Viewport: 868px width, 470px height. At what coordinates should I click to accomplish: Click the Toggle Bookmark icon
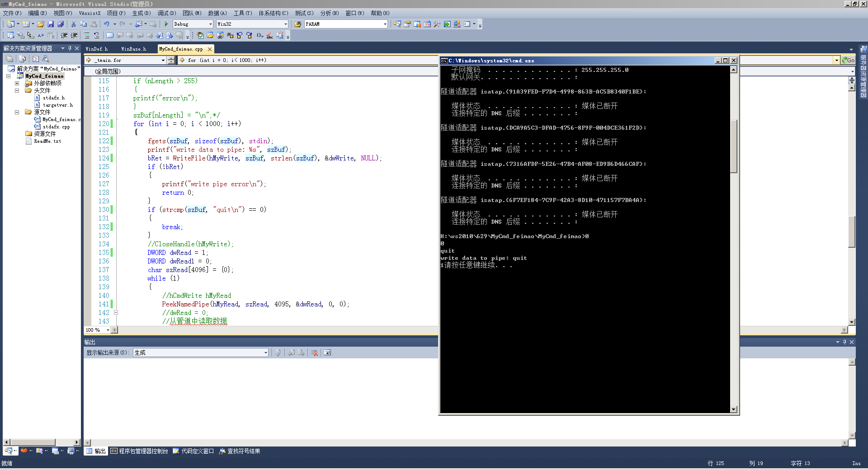(110, 35)
